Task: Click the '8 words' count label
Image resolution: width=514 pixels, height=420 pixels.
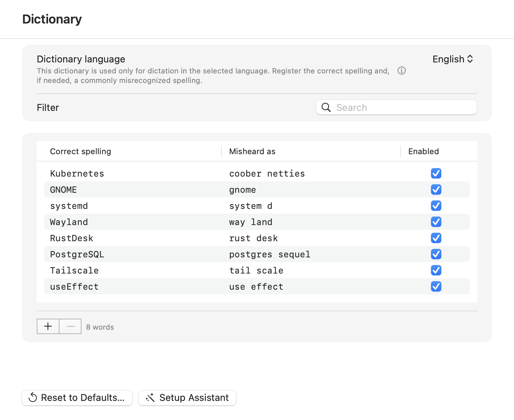Action: pyautogui.click(x=100, y=327)
